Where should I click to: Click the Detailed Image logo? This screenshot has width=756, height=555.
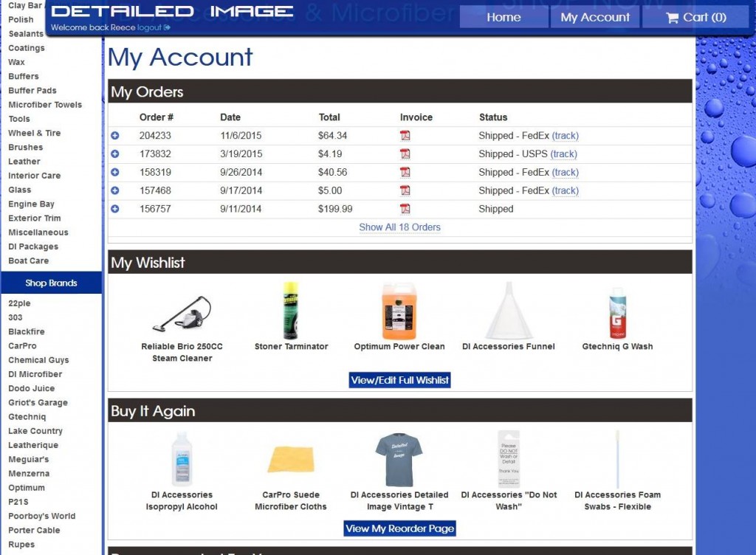coord(172,12)
